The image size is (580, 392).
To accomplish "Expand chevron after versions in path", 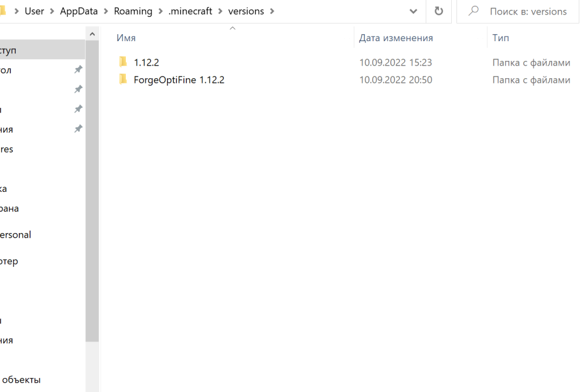I will coord(272,12).
